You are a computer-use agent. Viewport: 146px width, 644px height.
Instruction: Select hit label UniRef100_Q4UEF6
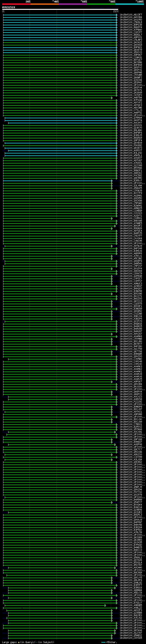[x=131, y=261]
